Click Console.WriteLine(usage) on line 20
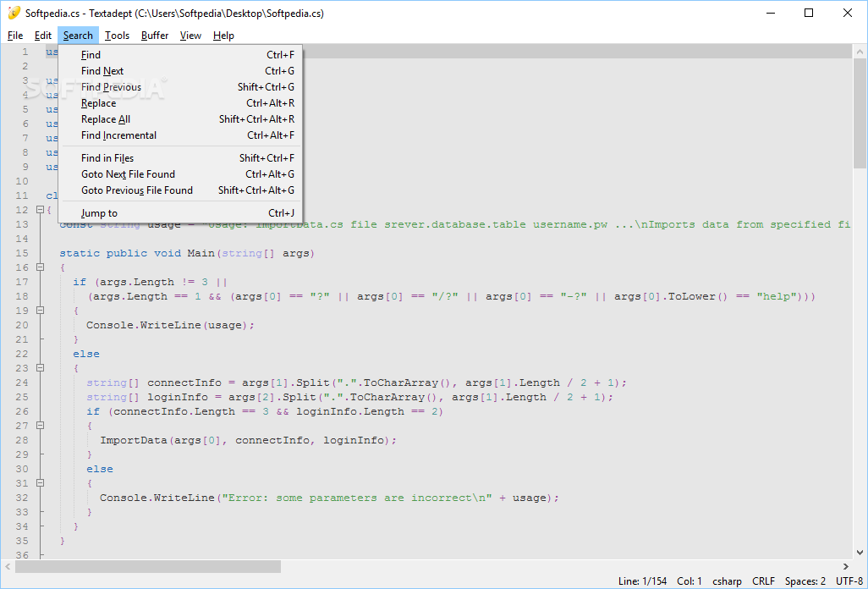This screenshot has height=589, width=868. coord(170,325)
